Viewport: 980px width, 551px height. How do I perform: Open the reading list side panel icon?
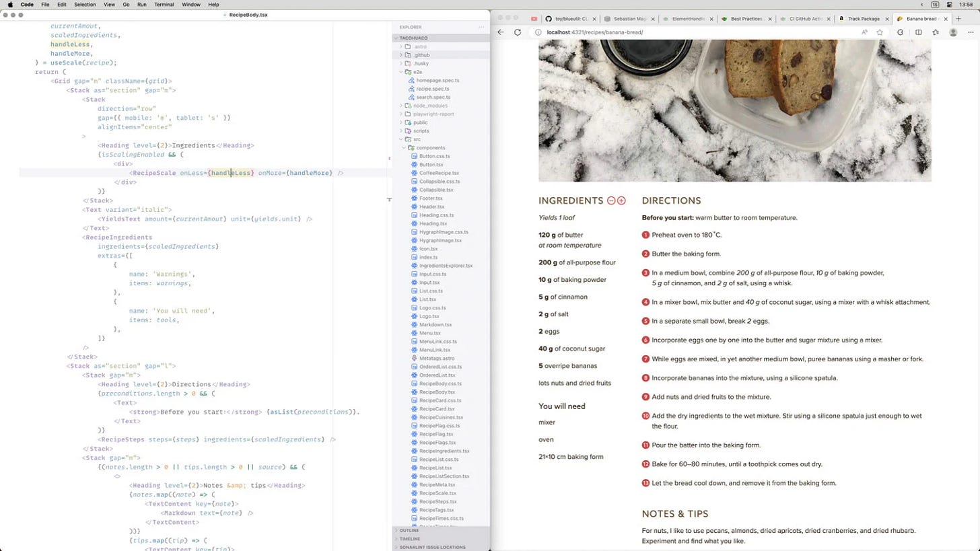pyautogui.click(x=919, y=32)
